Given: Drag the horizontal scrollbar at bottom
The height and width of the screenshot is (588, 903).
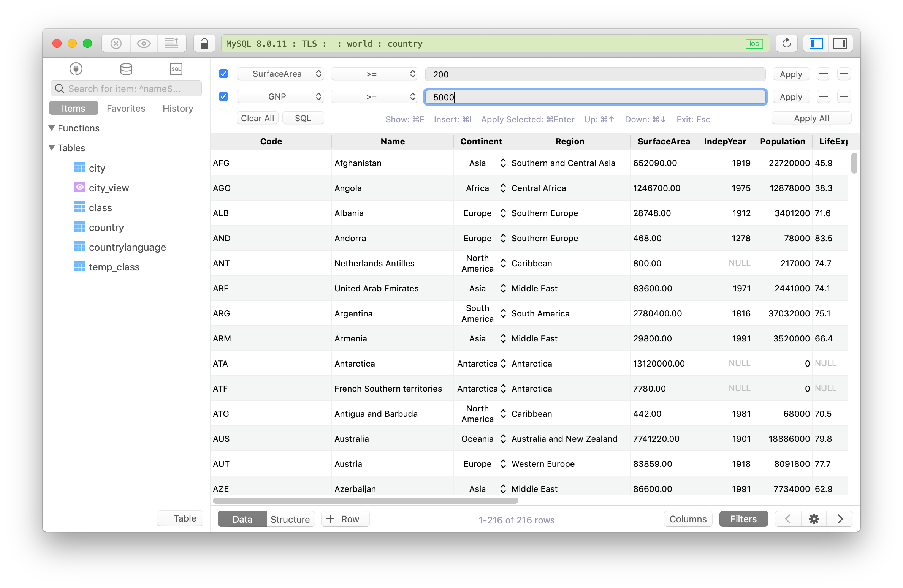Looking at the screenshot, I should point(362,501).
